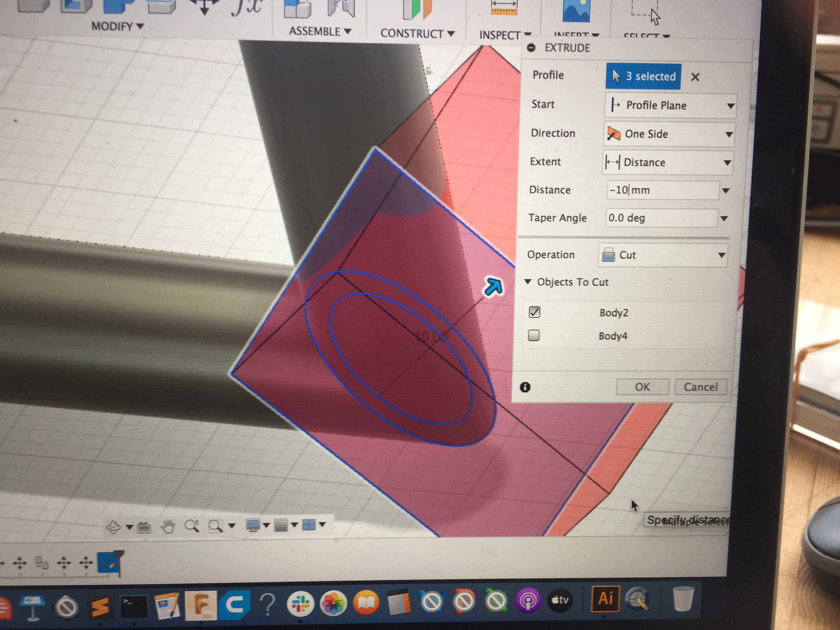
Task: Click the Zoom magnifier tool
Action: click(191, 526)
